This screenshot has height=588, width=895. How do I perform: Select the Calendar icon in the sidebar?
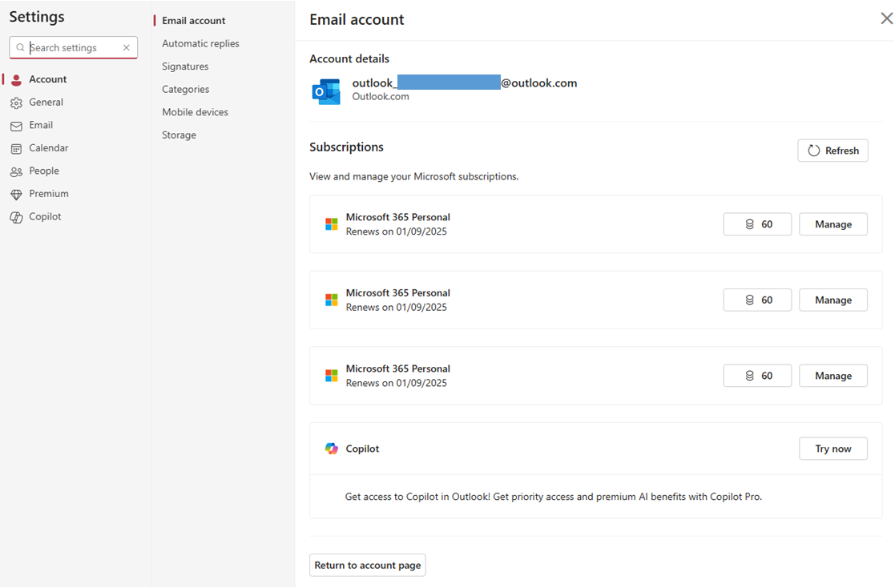tap(17, 147)
